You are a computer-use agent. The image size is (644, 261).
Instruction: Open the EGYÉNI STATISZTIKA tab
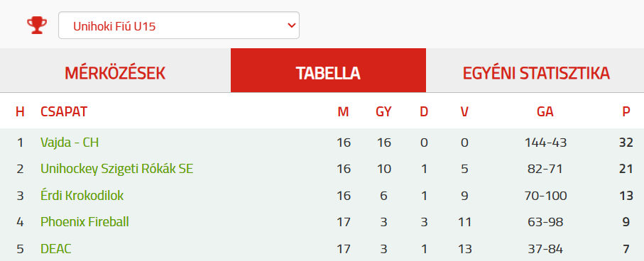pyautogui.click(x=535, y=73)
